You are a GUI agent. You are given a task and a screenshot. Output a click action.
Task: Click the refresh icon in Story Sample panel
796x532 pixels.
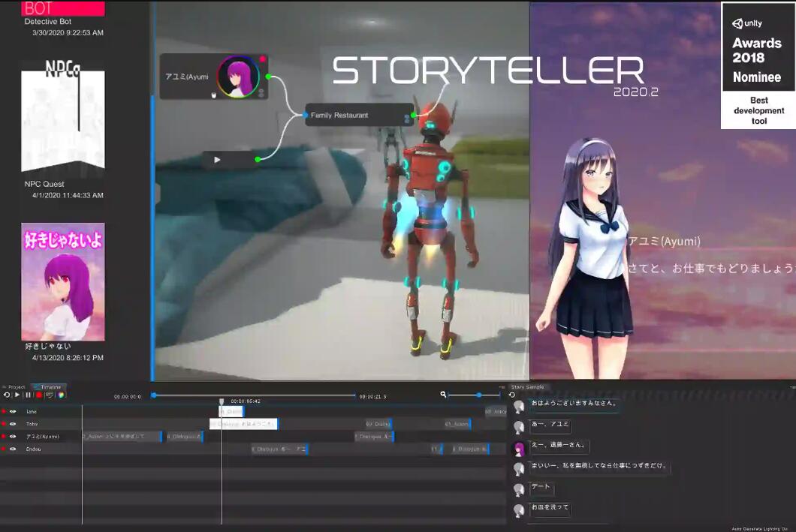(512, 395)
